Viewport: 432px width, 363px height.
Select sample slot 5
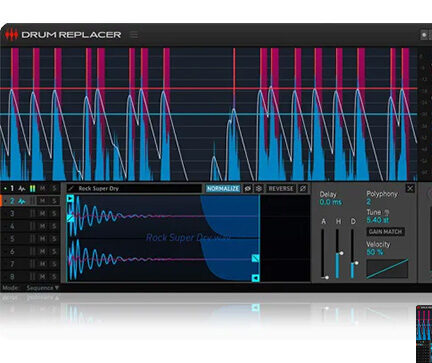(x=12, y=239)
